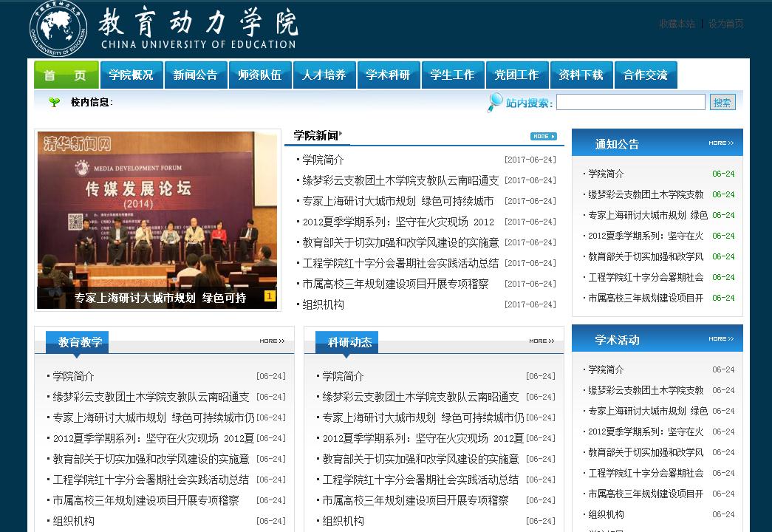Select the 首页 navigation tab
772x532 pixels.
(x=66, y=75)
